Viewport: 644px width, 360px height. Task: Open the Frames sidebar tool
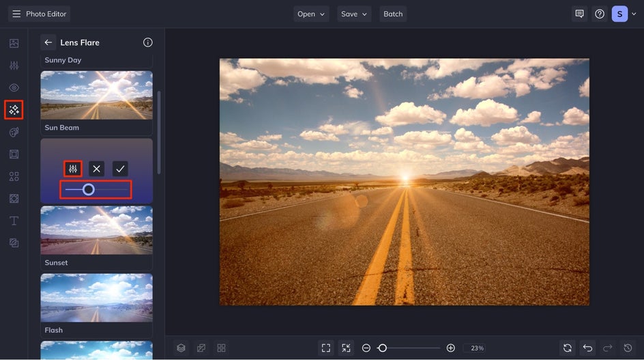click(x=14, y=154)
